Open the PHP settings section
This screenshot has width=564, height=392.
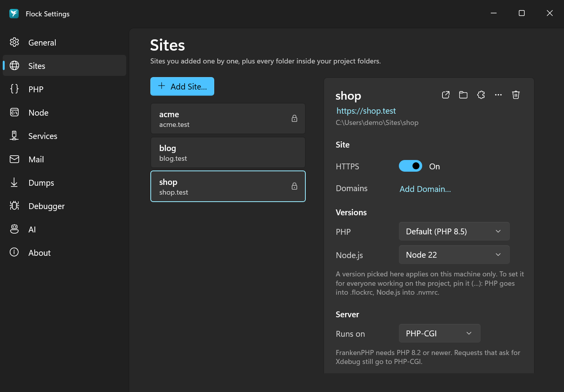[64, 89]
